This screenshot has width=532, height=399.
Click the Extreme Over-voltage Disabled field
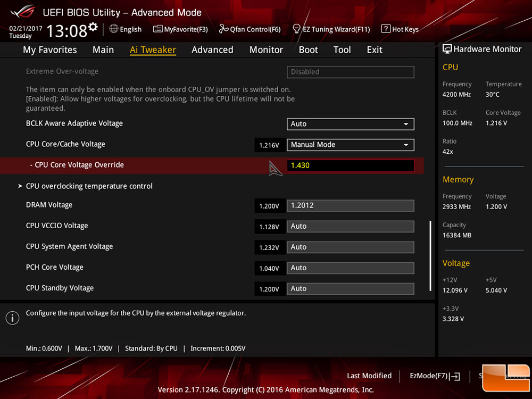351,72
